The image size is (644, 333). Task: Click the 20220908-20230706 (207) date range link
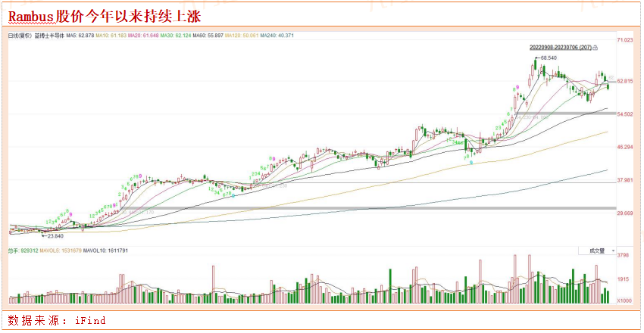click(561, 48)
